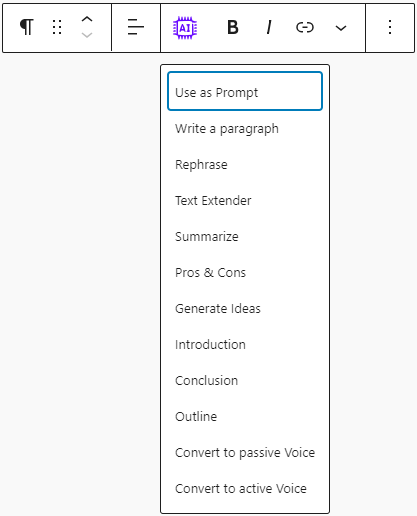Screen dimensions: 417x516
Task: Click the purple AI chip icon
Action: (x=185, y=28)
